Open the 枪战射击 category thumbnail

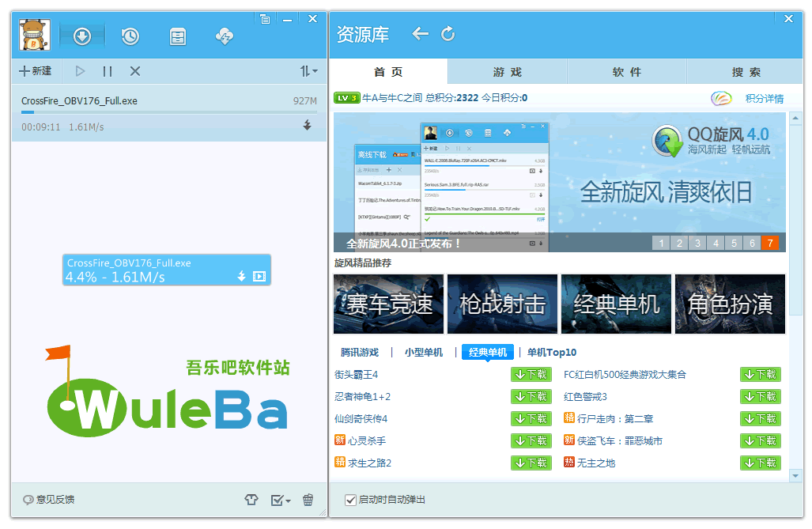point(502,304)
